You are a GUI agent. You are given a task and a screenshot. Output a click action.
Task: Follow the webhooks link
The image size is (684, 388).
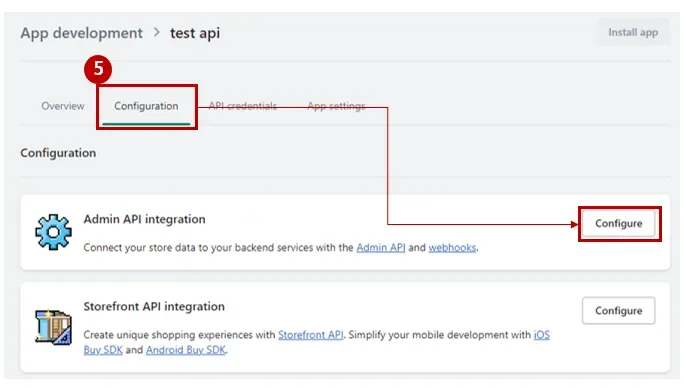tap(452, 247)
